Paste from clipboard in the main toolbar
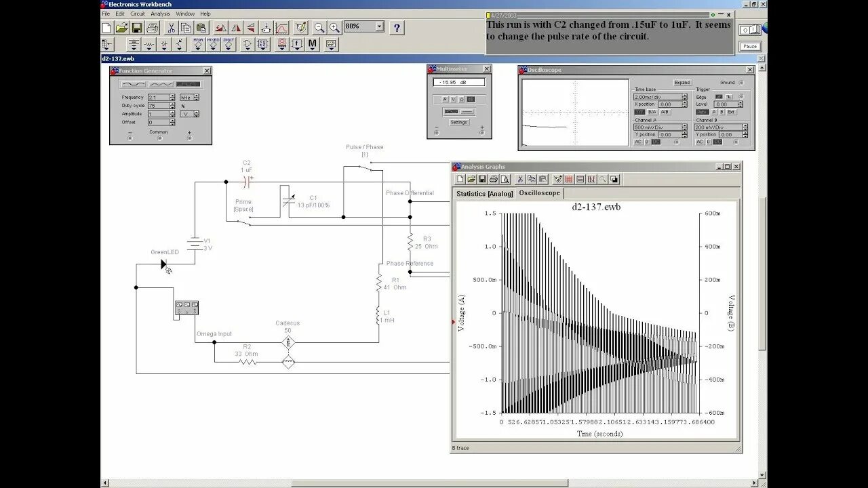This screenshot has width=868, height=488. 201,28
